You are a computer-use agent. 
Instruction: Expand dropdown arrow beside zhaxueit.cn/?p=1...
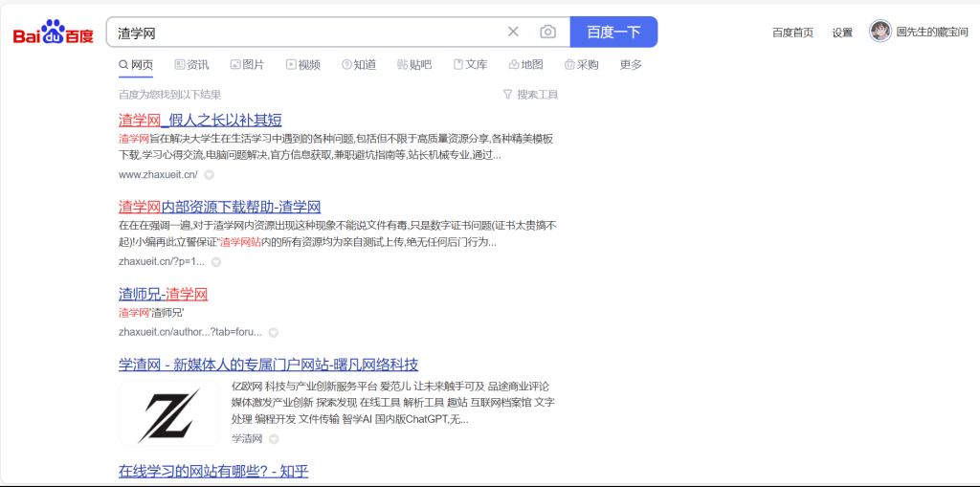click(x=216, y=262)
